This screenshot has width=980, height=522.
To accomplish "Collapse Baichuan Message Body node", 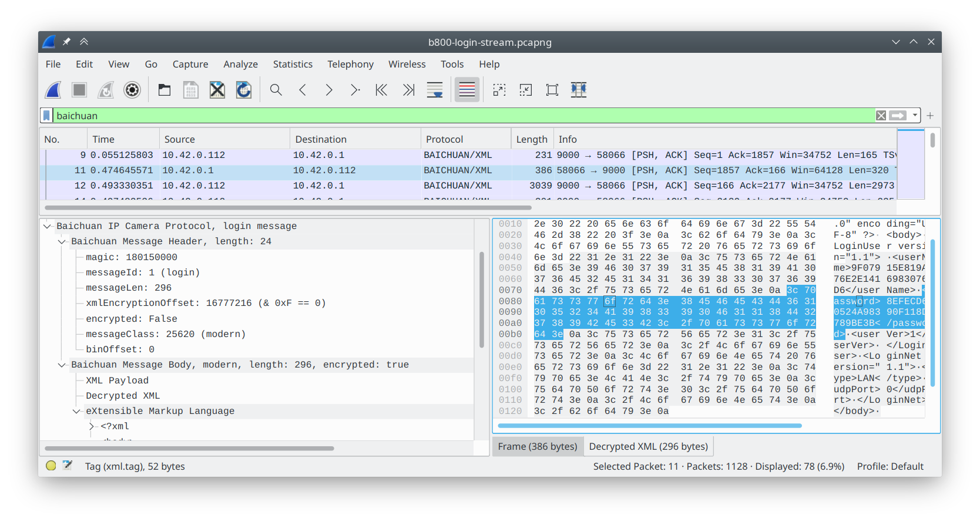I will (62, 365).
